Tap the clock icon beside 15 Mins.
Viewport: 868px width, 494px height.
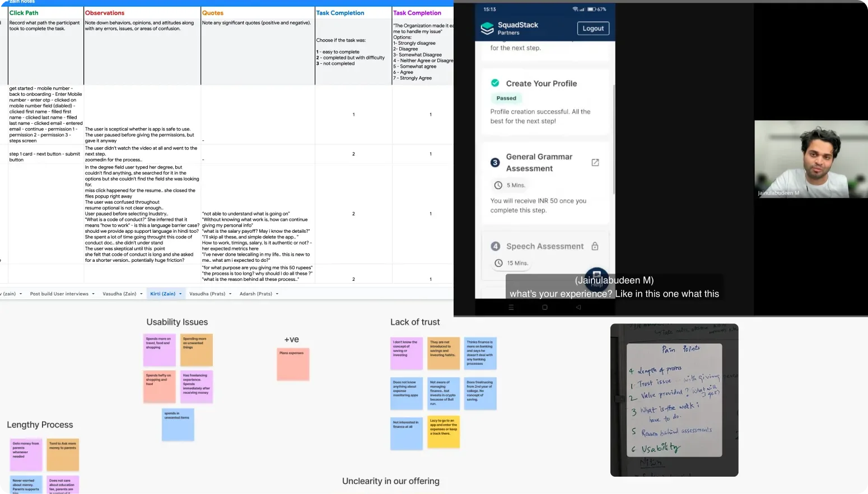click(498, 263)
